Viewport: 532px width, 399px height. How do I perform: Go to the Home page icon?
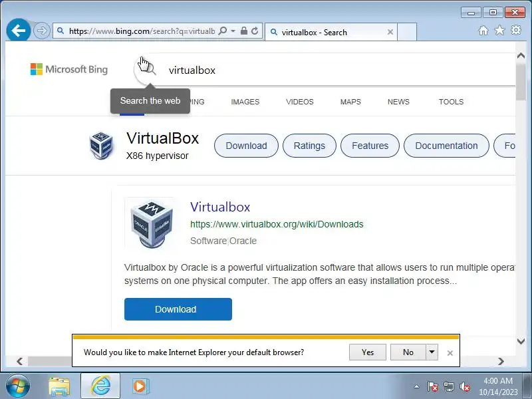coord(483,31)
